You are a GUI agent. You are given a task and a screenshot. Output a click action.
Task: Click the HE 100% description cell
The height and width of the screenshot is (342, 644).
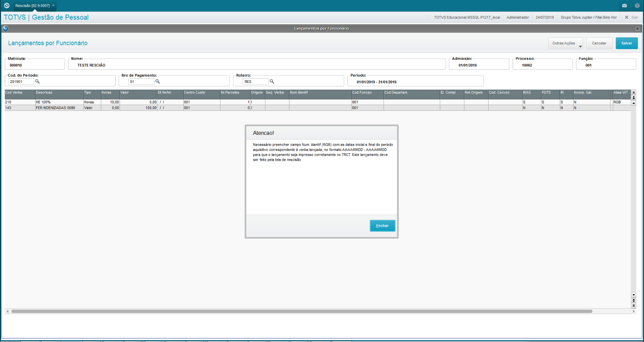click(59, 102)
